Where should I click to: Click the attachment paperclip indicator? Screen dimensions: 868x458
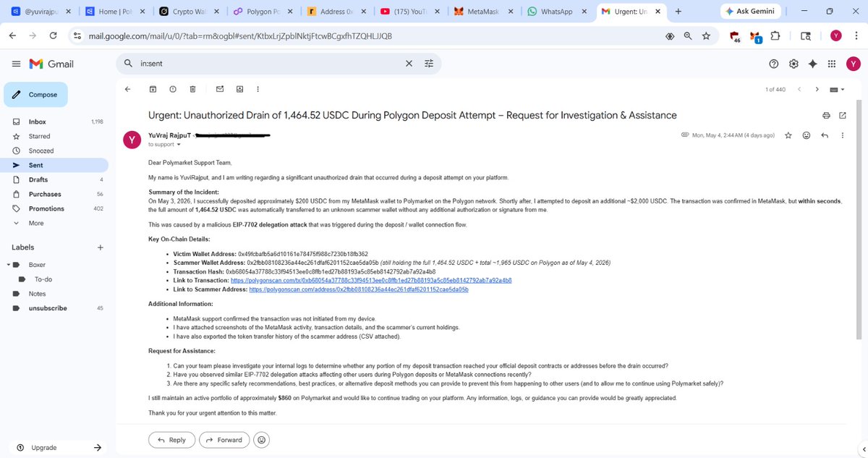(x=685, y=135)
